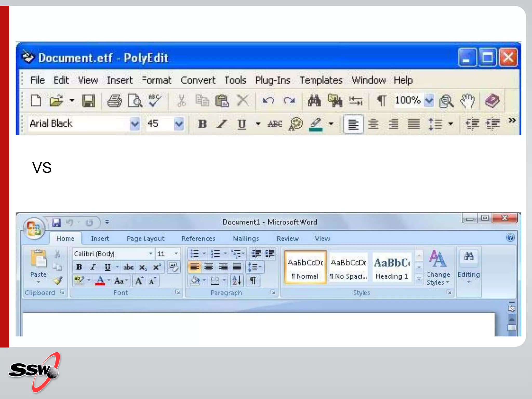This screenshot has height=399, width=532.
Task: Click the red font color button
Action: 100,281
